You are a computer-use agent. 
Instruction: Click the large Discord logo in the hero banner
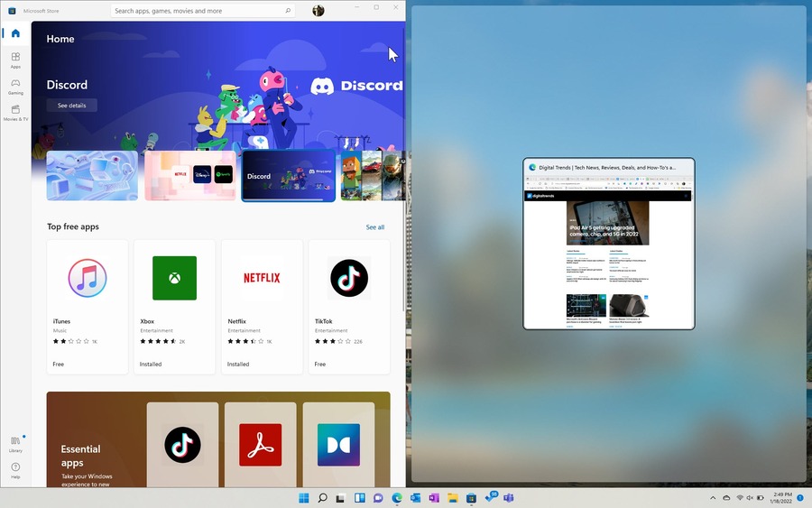(x=356, y=86)
